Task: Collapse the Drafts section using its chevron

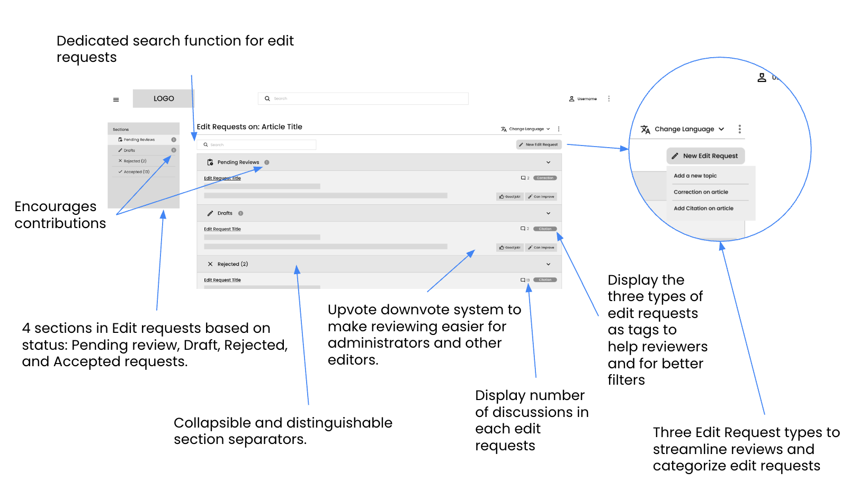Action: click(x=548, y=213)
